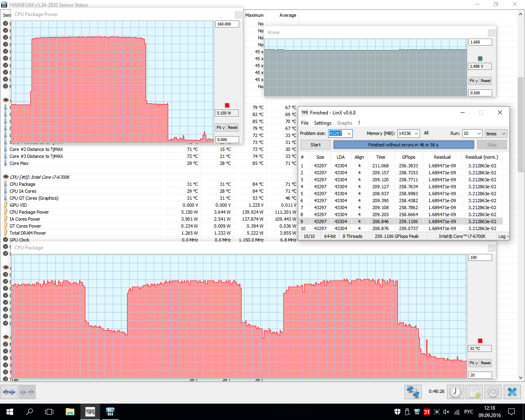Click the GFlops column header in LinX
Screen dimensions: 525x420
[409, 157]
